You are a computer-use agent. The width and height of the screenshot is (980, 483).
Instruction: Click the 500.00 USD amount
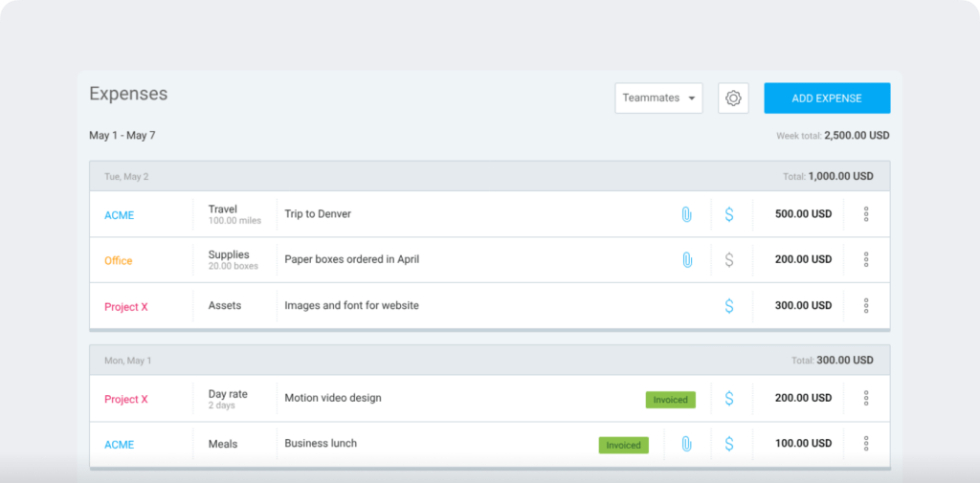click(803, 213)
